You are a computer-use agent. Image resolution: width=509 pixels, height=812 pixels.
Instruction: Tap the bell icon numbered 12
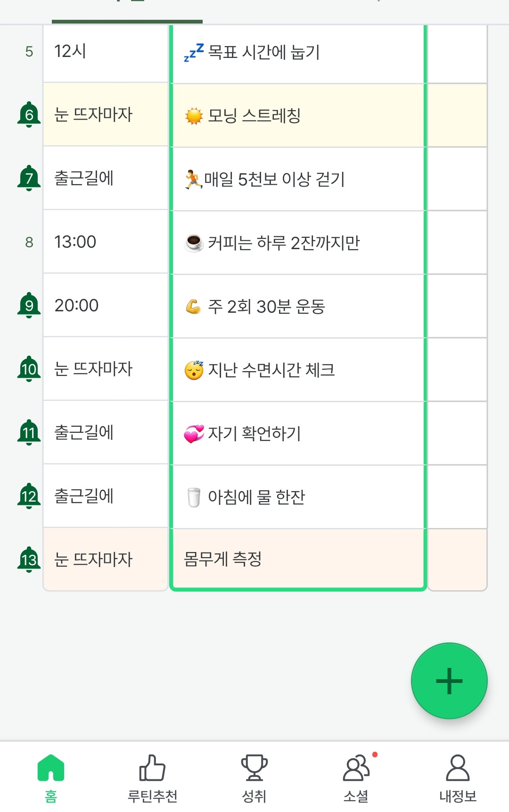point(29,496)
